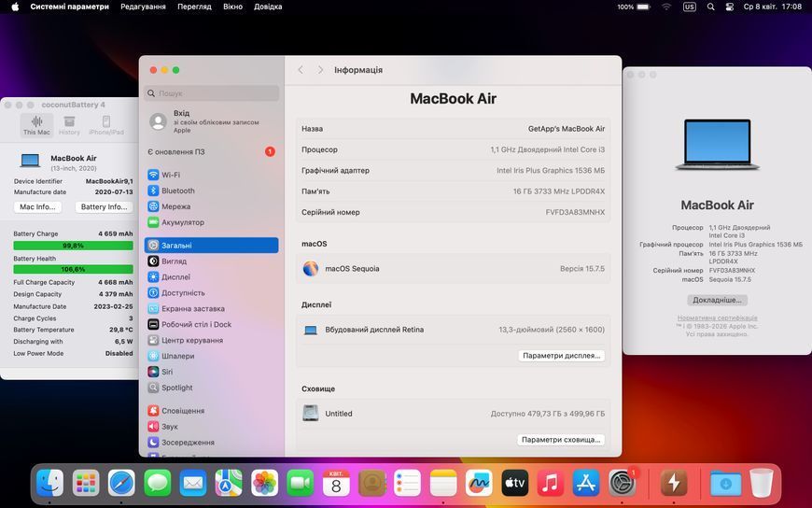812x508 pixels.
Task: Switch to History tab in coconutBattery
Action: click(69, 125)
